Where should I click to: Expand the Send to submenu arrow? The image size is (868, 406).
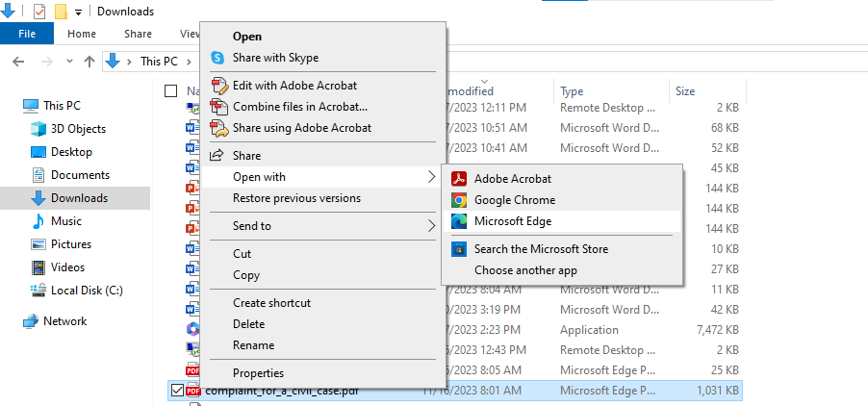coord(431,226)
